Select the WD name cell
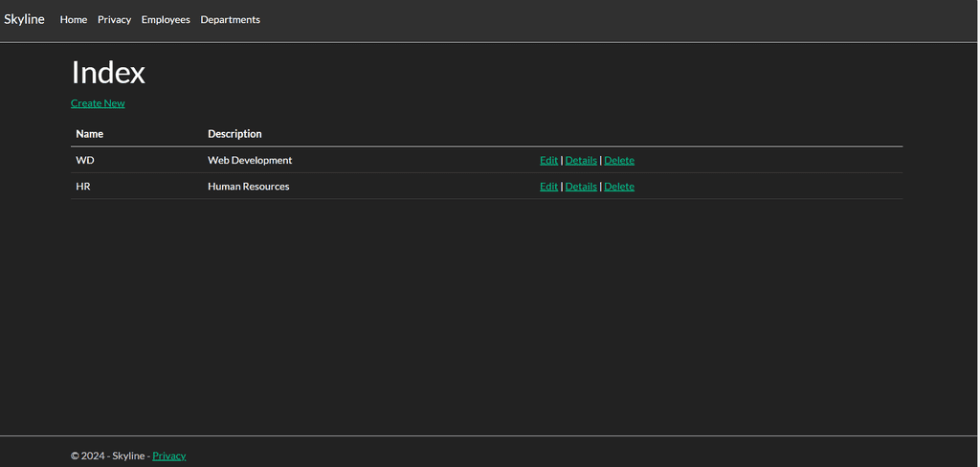This screenshot has width=980, height=467. [x=85, y=160]
